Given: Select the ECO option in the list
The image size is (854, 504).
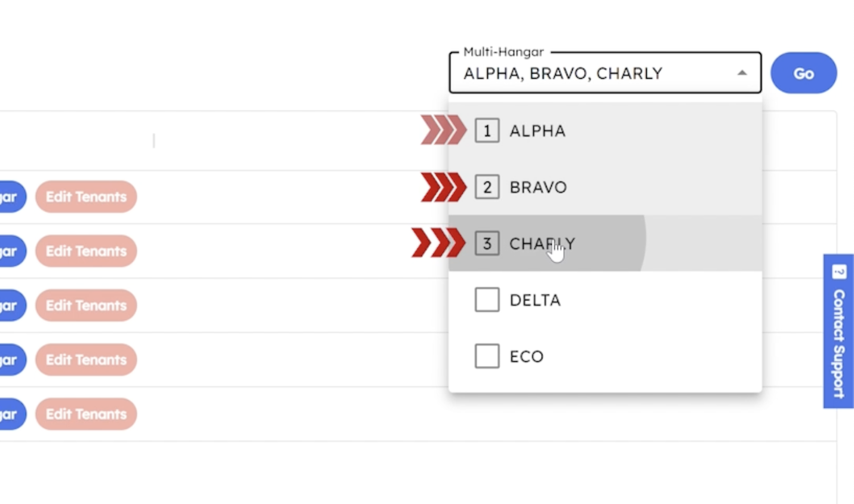Looking at the screenshot, I should point(526,357).
